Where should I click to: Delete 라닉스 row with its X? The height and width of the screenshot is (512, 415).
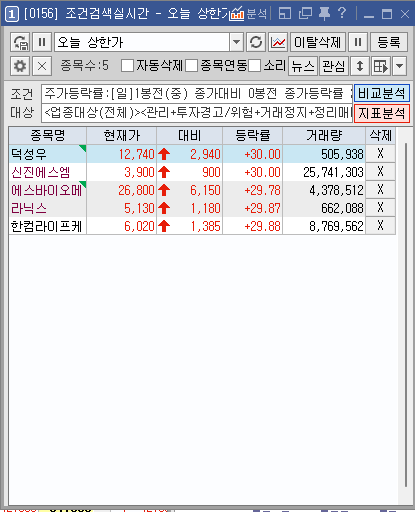[380, 208]
